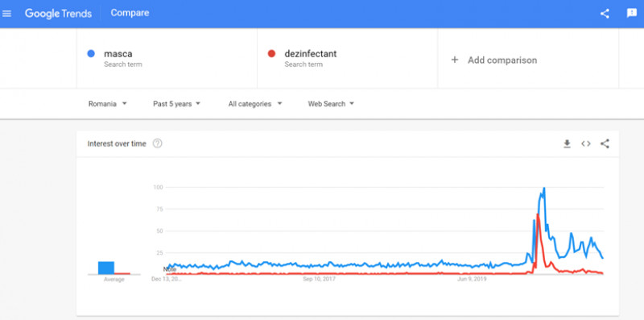This screenshot has height=320, width=644.
Task: Edit the dezinfectant search term
Action: click(347, 58)
